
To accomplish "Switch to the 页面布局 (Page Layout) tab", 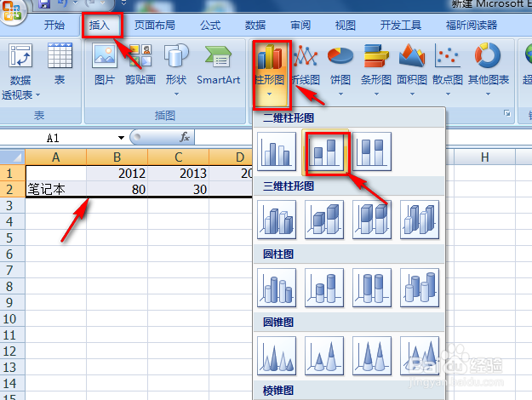I will [154, 25].
